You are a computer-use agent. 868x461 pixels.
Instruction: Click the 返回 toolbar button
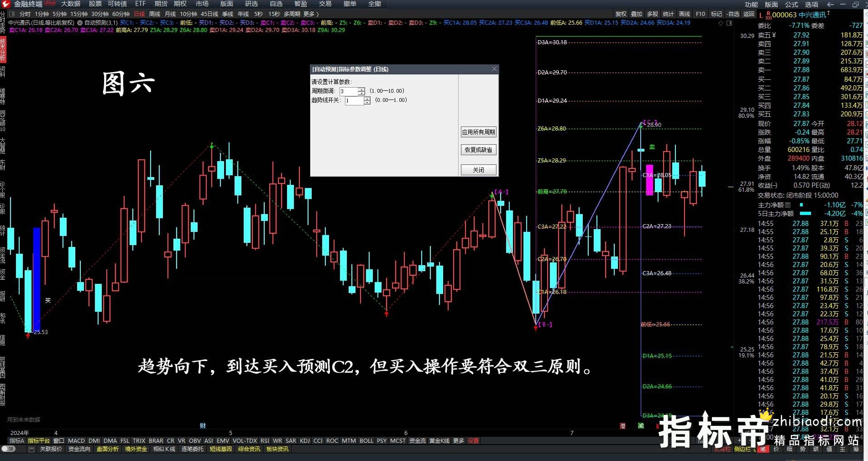tap(749, 14)
